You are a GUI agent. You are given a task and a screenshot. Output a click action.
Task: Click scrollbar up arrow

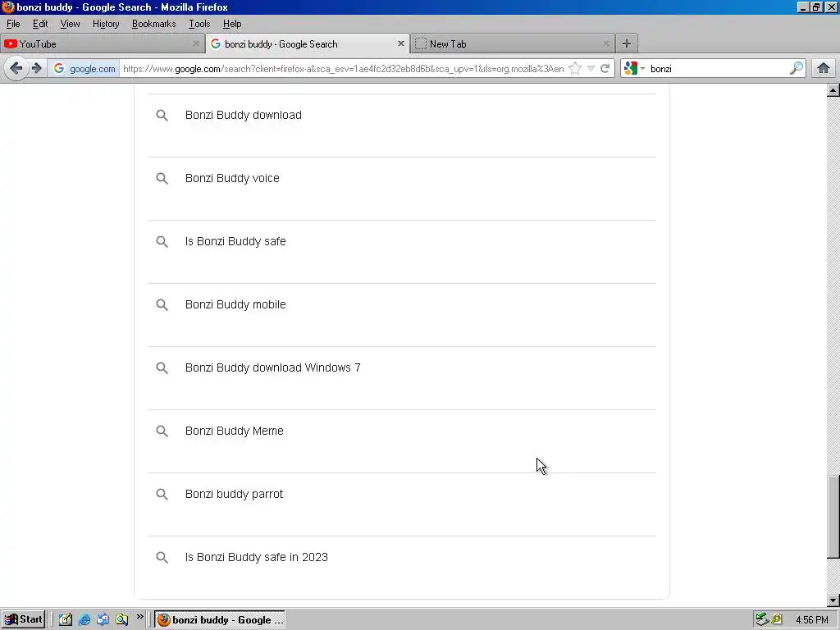point(833,90)
